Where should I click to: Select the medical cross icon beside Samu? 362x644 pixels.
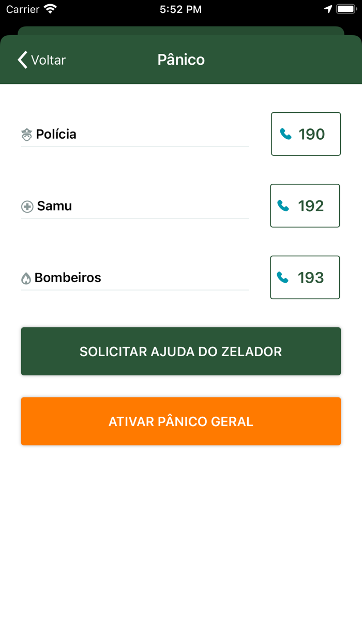tap(26, 206)
